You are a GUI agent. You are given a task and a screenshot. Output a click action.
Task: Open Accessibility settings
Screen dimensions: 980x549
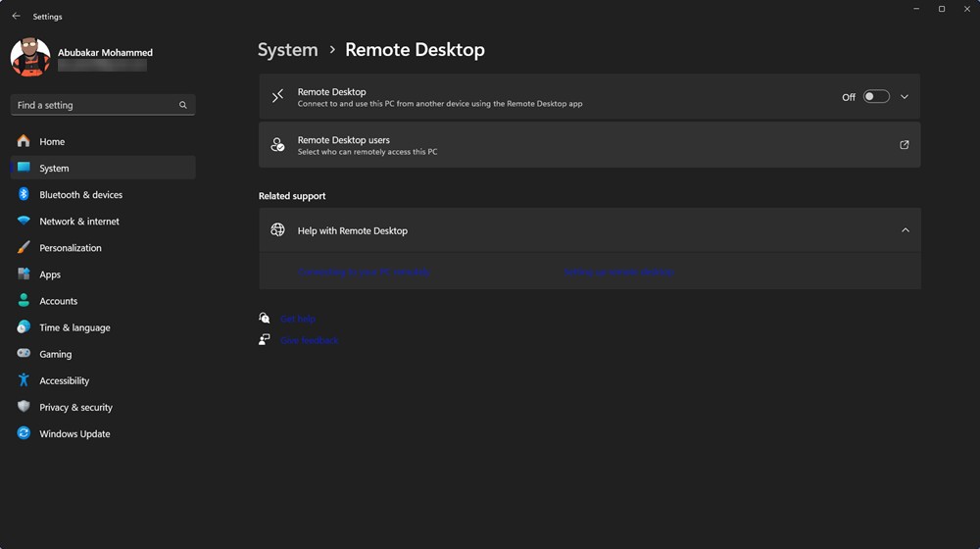tap(103, 380)
